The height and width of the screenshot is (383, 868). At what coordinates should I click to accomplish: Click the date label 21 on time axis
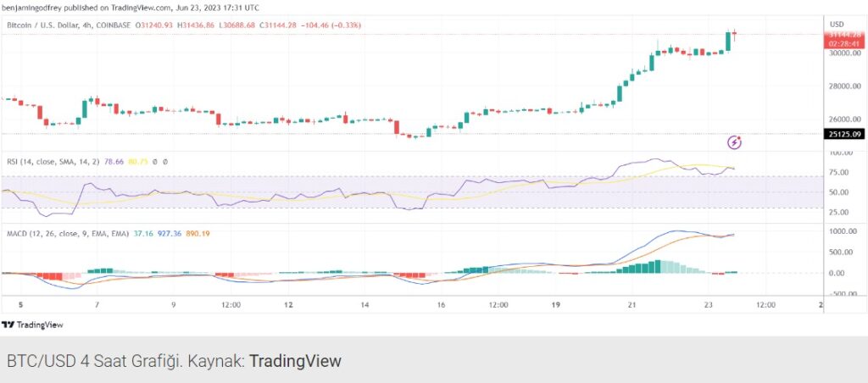[632, 304]
